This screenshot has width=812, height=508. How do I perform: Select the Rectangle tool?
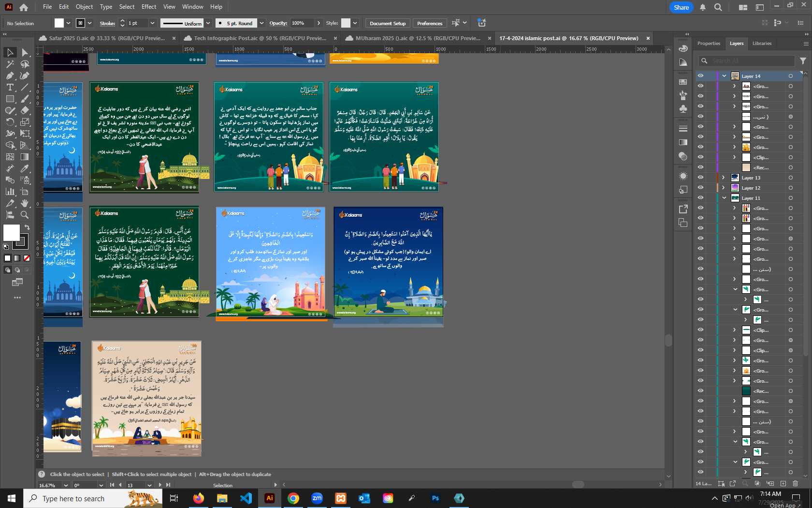10,99
